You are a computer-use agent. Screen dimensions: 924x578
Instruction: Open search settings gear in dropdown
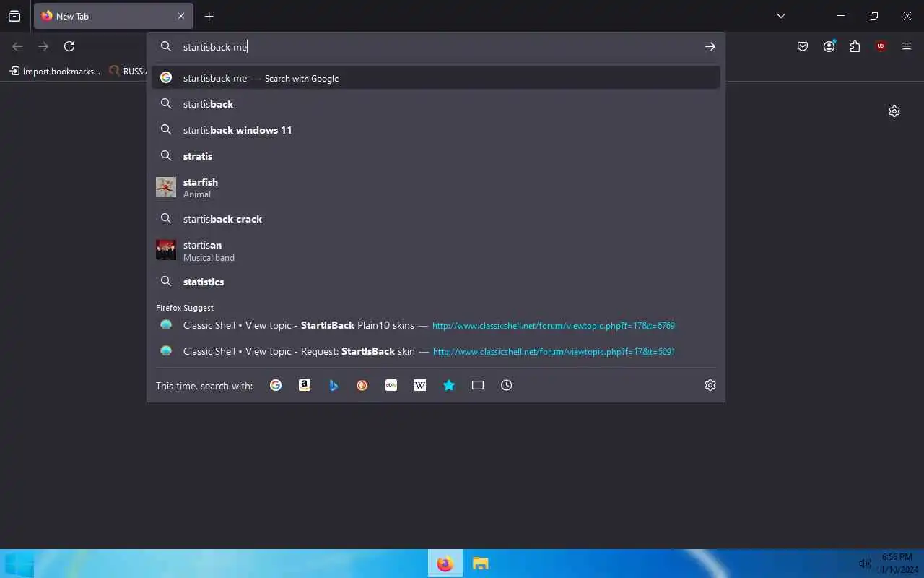point(710,385)
